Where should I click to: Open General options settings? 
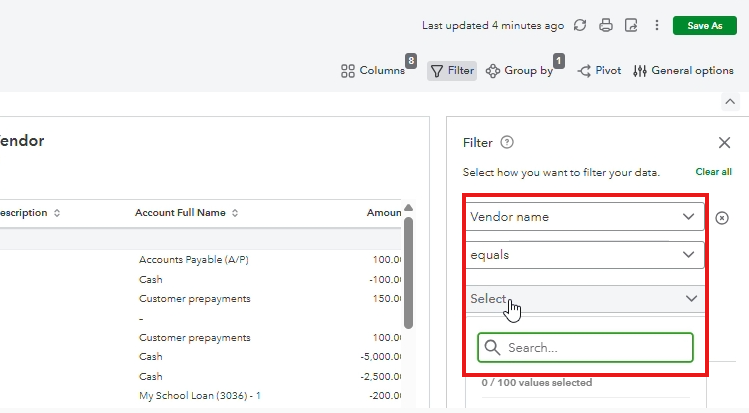[683, 71]
